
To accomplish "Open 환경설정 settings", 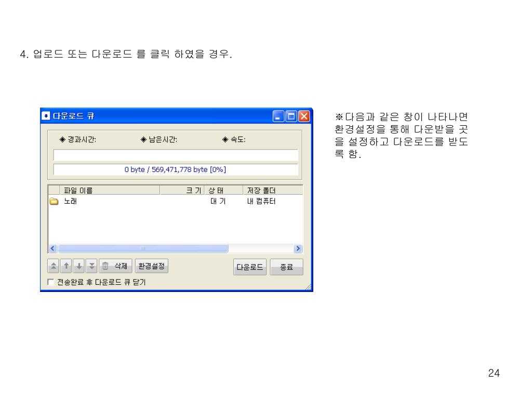I will pyautogui.click(x=152, y=266).
